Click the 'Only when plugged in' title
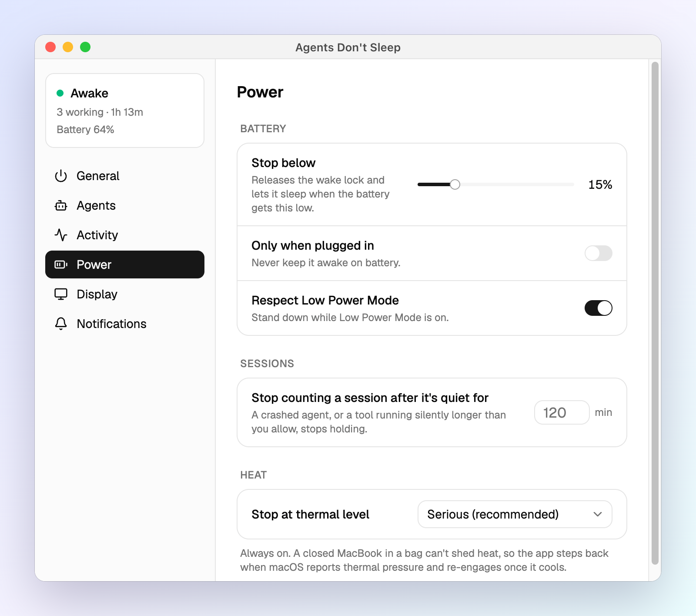The height and width of the screenshot is (616, 696). coord(313,245)
